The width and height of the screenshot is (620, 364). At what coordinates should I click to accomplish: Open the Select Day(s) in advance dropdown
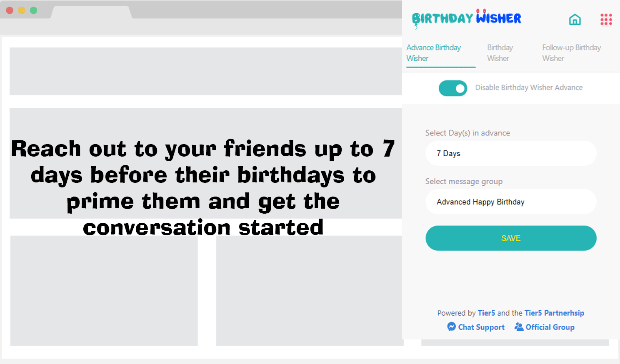point(511,153)
